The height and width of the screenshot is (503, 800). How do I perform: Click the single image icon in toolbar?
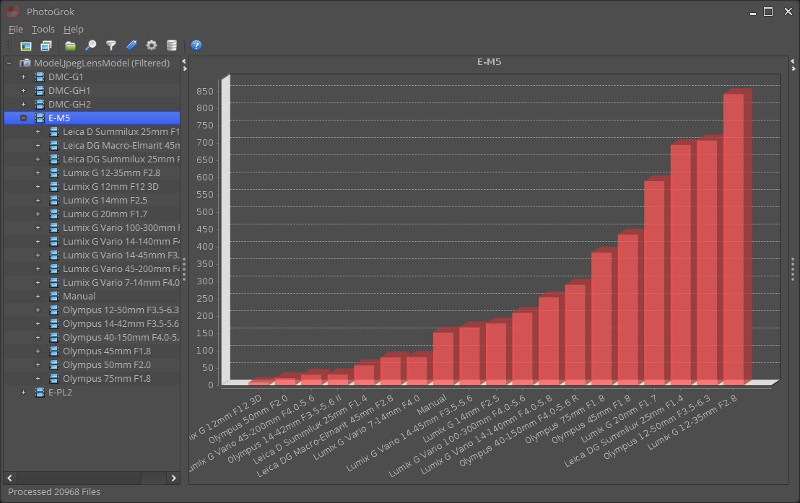pyautogui.click(x=26, y=46)
